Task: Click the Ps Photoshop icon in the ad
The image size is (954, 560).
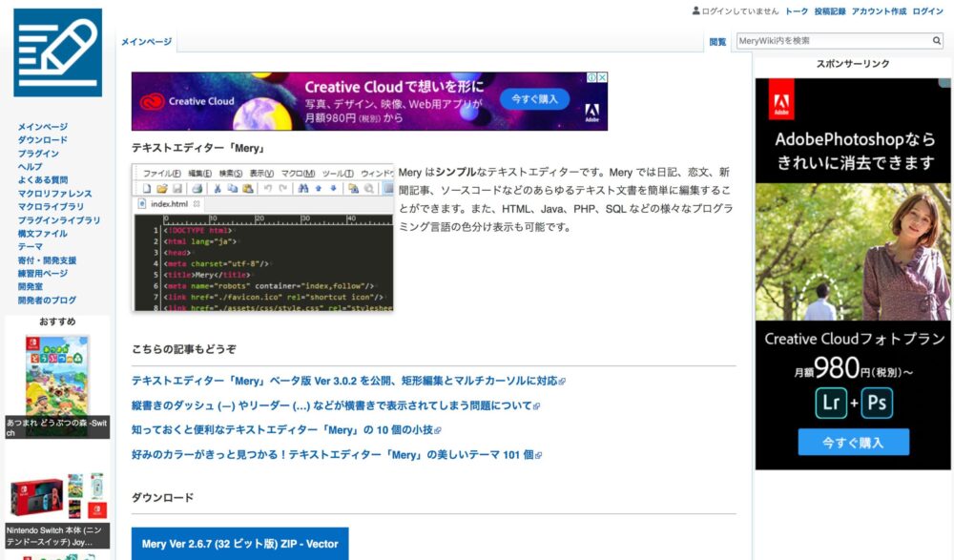Action: [x=877, y=403]
